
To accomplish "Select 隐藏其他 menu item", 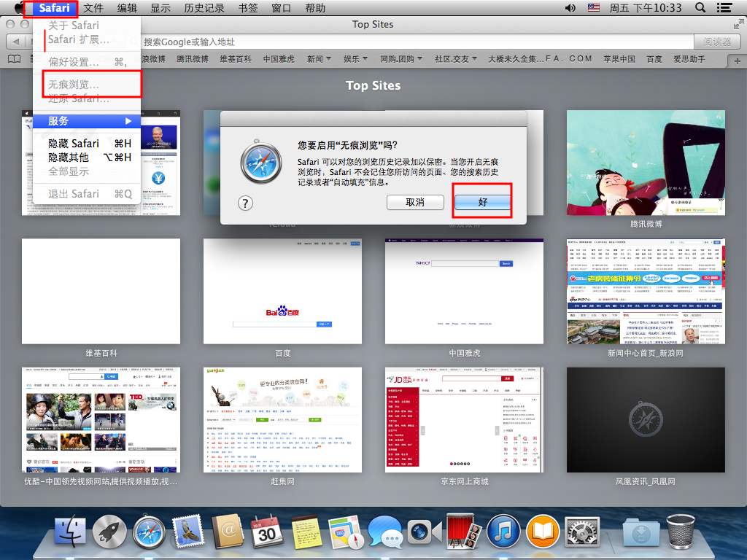I will 87,157.
